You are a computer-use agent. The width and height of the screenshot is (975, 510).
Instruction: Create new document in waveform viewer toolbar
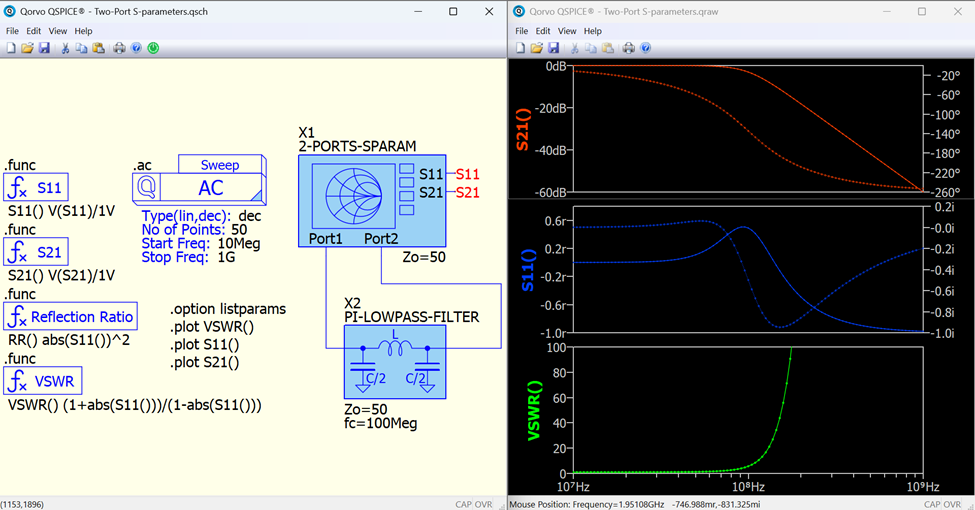(520, 48)
